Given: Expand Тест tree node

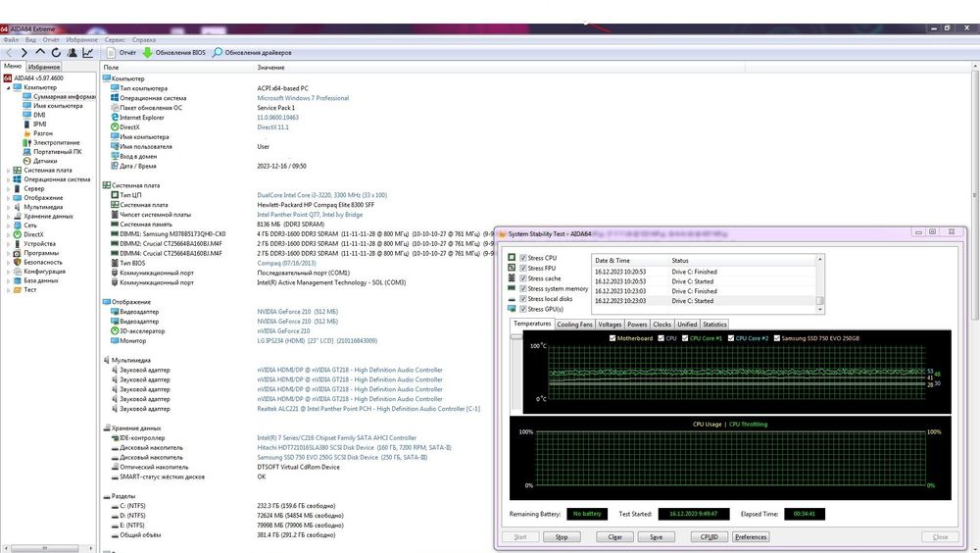Looking at the screenshot, I should coord(8,289).
